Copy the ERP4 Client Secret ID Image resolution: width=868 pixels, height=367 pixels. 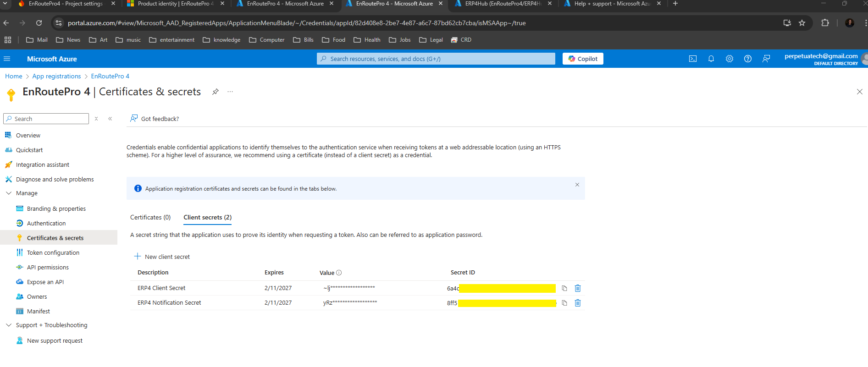pyautogui.click(x=564, y=288)
